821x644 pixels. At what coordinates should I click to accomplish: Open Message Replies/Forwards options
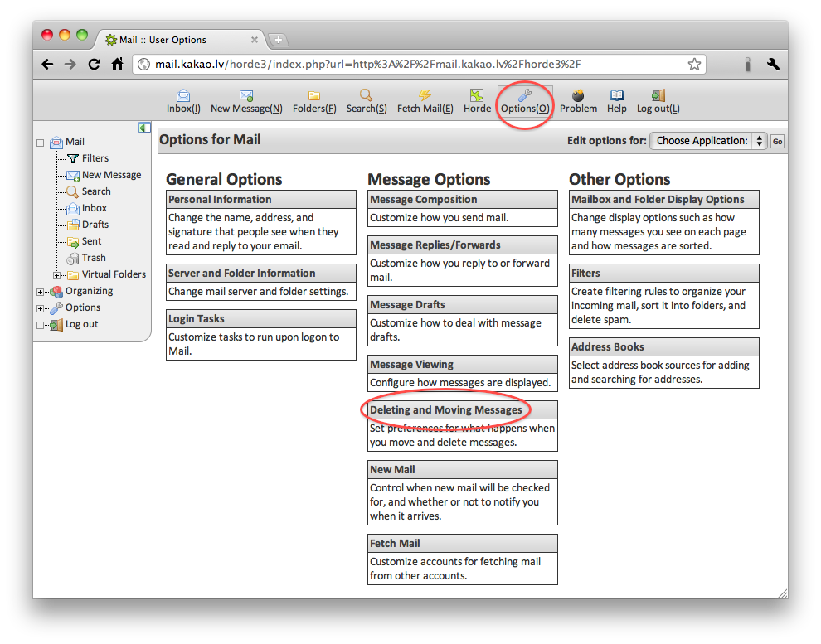pyautogui.click(x=435, y=245)
